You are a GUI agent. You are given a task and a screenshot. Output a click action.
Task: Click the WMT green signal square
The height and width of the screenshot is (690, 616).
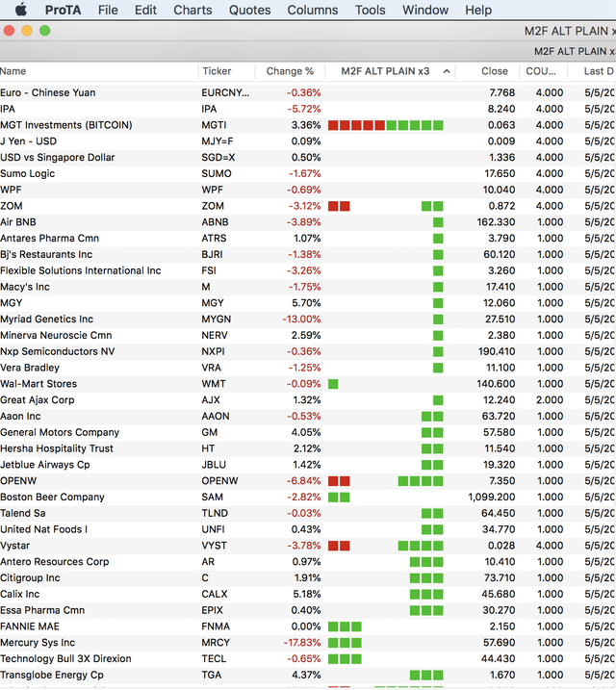tap(333, 384)
